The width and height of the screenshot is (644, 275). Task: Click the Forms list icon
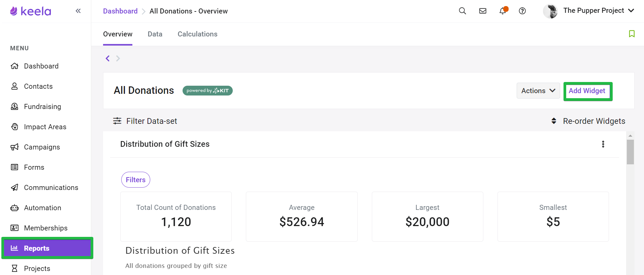point(14,167)
